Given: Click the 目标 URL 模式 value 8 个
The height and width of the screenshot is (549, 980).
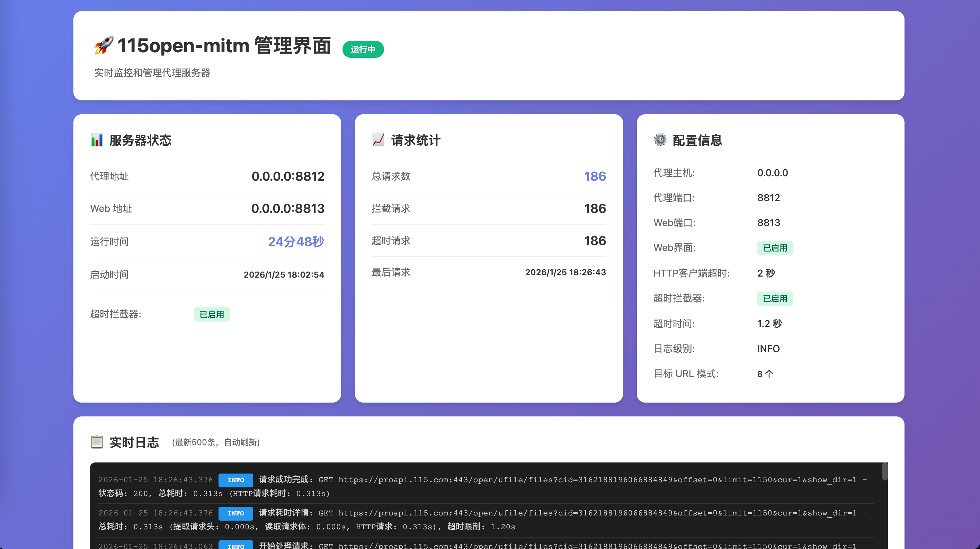Looking at the screenshot, I should pos(765,374).
